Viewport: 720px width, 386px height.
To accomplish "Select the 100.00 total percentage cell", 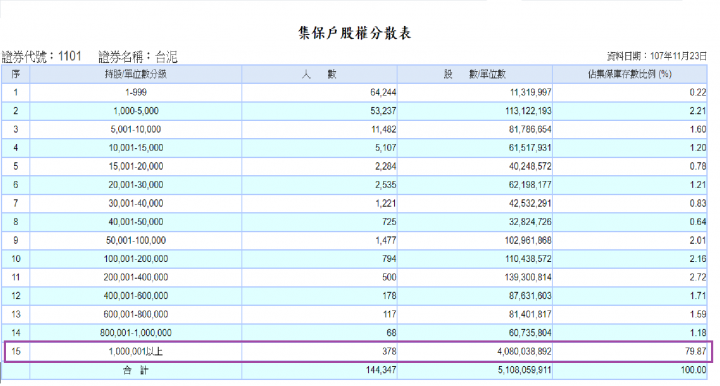I will (630, 370).
